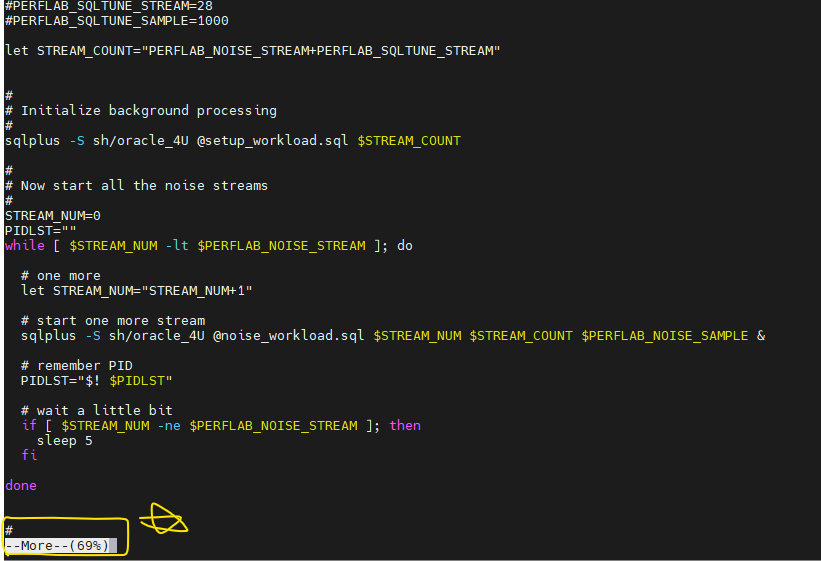Click the 'while' keyword
The image size is (821, 561).
(x=25, y=246)
